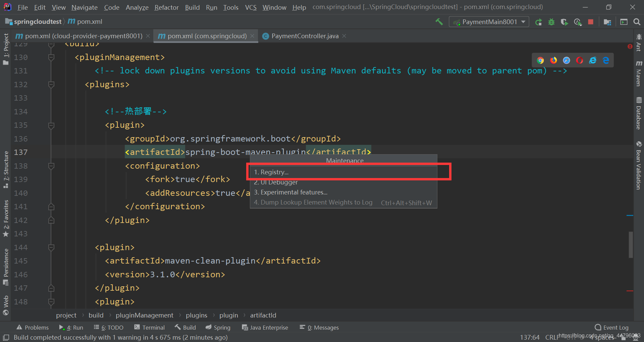Close the pom.xml (com.springcloud) tab
The height and width of the screenshot is (342, 644).
pos(252,36)
